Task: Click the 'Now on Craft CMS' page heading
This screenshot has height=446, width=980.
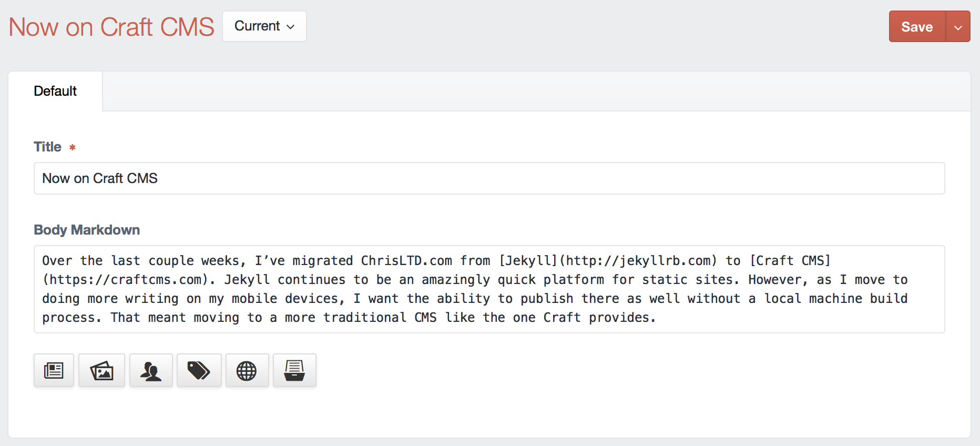Action: pos(111,26)
